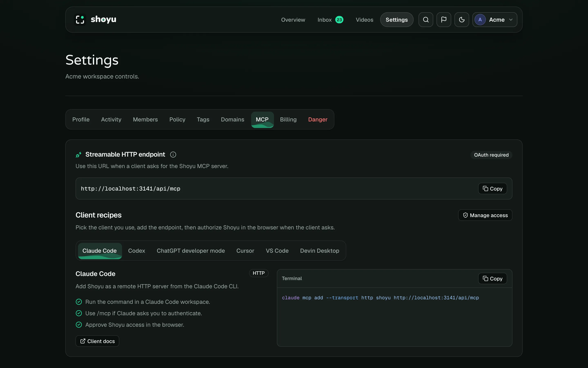Image resolution: width=588 pixels, height=368 pixels.
Task: Click the plug icon before Streamable HTTP endpoint
Action: (x=78, y=155)
